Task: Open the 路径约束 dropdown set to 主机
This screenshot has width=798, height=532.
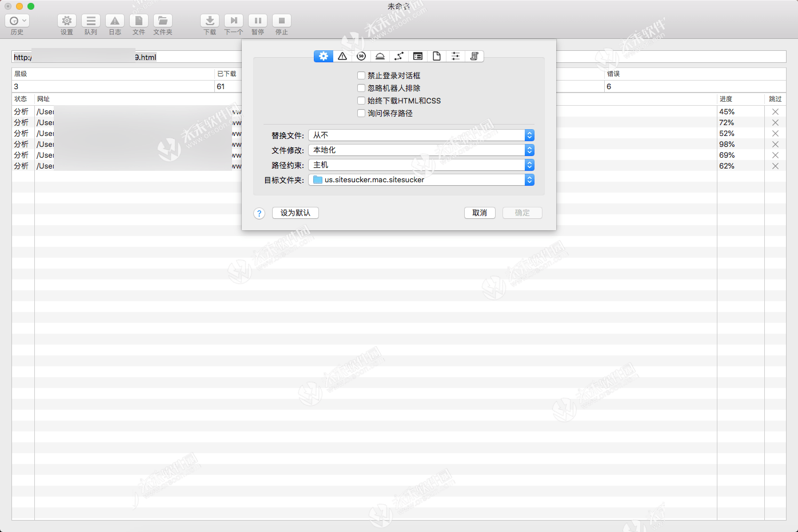Action: click(x=421, y=165)
